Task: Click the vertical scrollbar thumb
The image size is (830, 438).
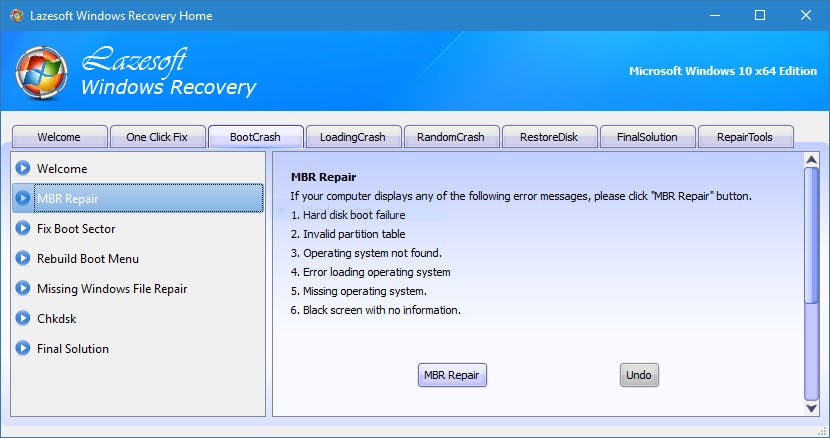Action: pyautogui.click(x=811, y=235)
